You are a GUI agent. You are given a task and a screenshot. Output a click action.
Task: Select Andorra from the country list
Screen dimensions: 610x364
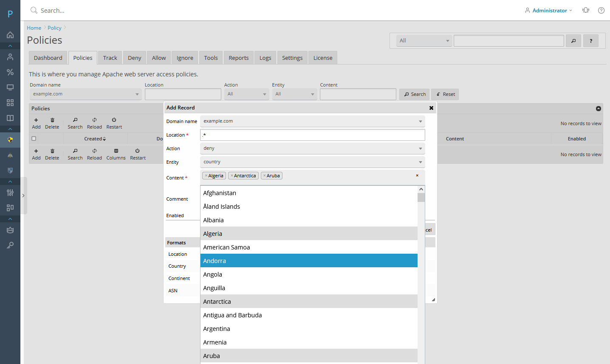(309, 260)
